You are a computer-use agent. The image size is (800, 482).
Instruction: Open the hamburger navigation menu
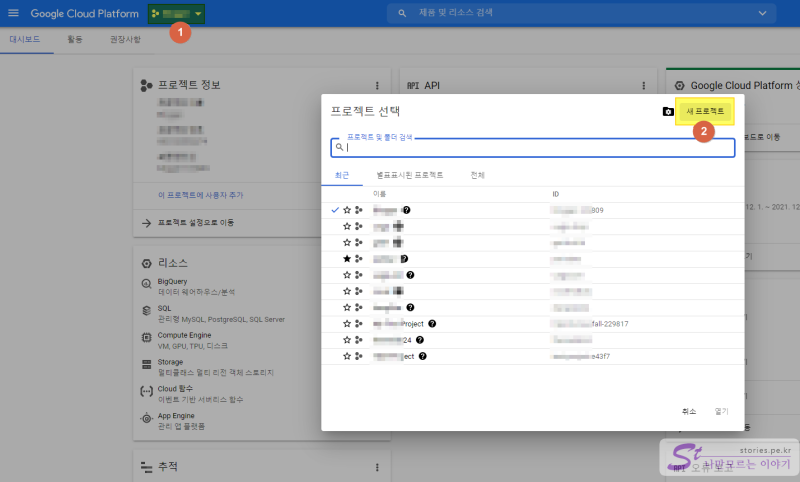[13, 13]
